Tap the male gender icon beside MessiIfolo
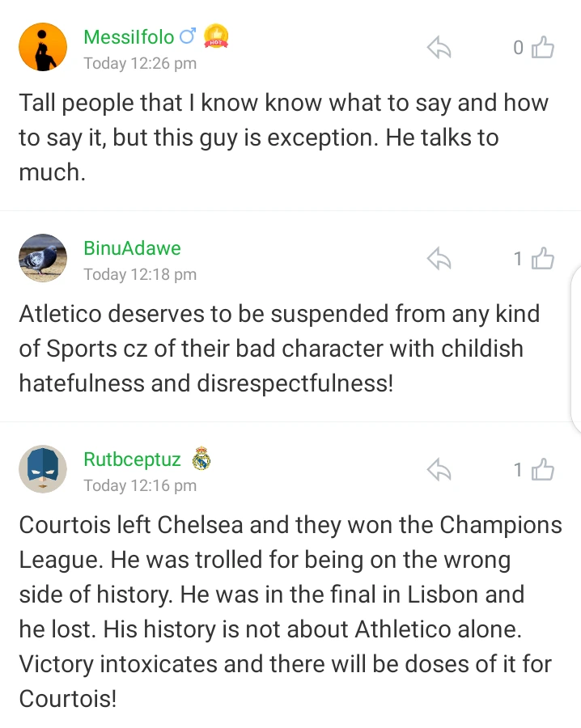The width and height of the screenshot is (581, 728). coord(188,36)
